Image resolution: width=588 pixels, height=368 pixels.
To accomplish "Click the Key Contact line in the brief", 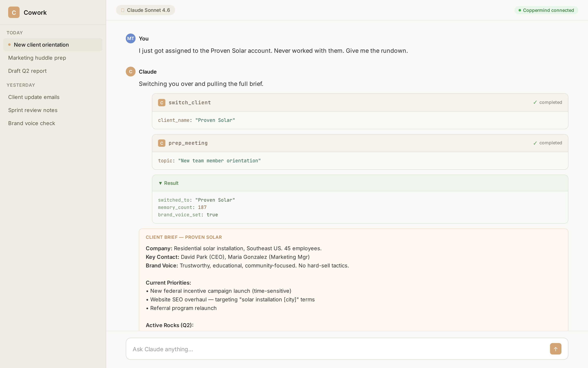I will point(228,257).
